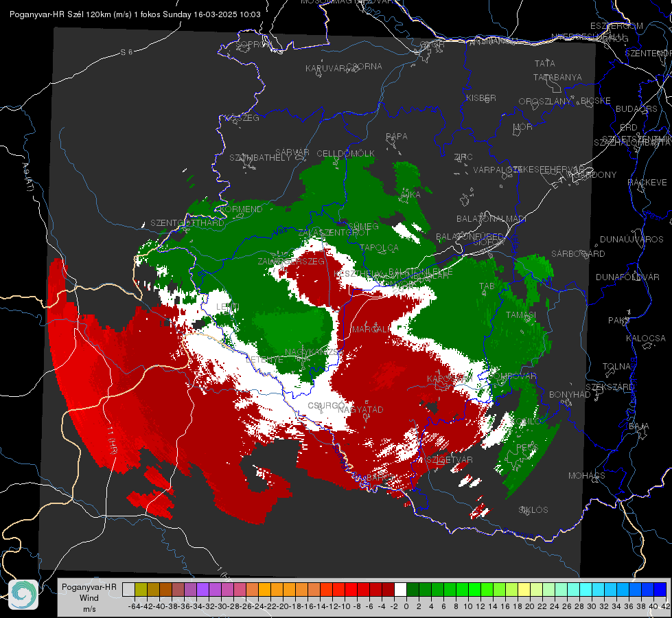Click the ESZTERGOM city label

(x=616, y=26)
